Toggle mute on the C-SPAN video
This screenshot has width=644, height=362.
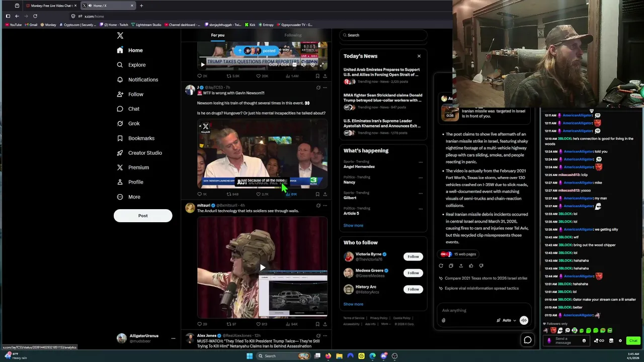303,64
